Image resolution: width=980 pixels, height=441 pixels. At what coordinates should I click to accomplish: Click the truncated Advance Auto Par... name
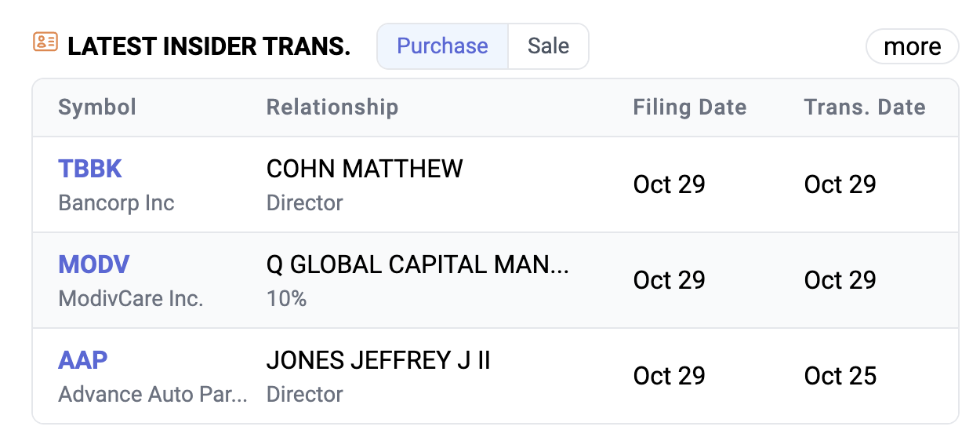153,394
